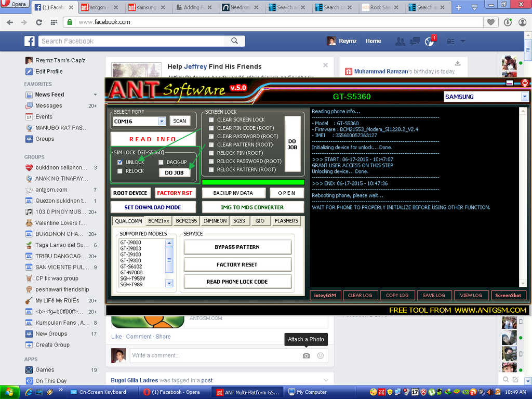Screen dimensions: 532x399
Task: Click the BYPASS PATTERN service button
Action: tap(237, 247)
